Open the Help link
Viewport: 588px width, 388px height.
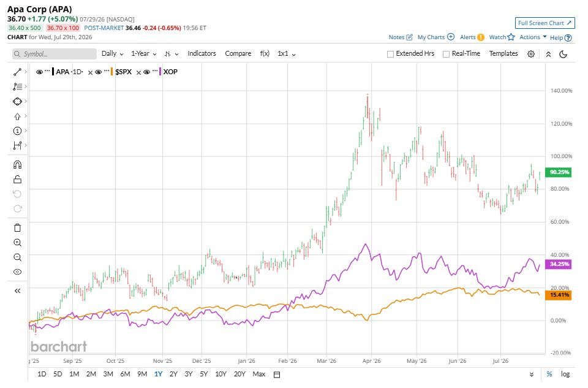560,37
